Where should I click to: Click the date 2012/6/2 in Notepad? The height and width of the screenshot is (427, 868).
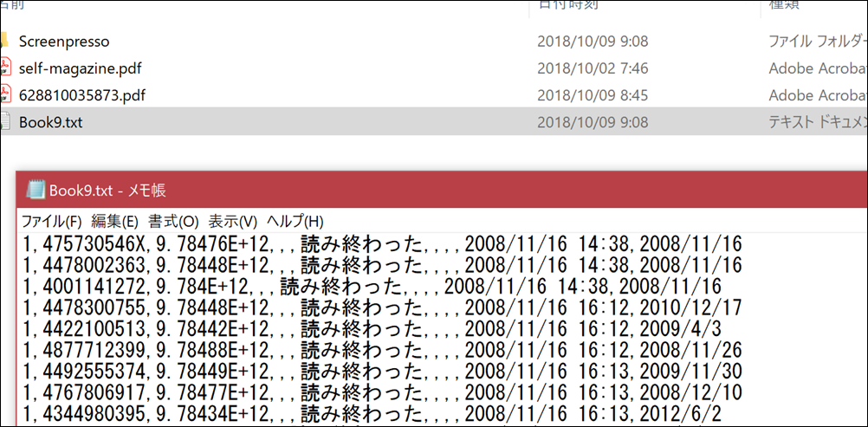click(x=680, y=414)
